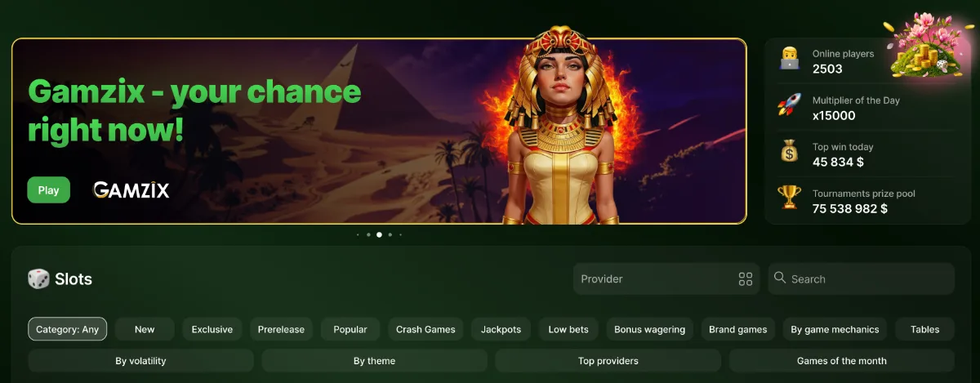This screenshot has width=980, height=383.
Task: Click the Online players avatar icon
Action: click(x=789, y=58)
